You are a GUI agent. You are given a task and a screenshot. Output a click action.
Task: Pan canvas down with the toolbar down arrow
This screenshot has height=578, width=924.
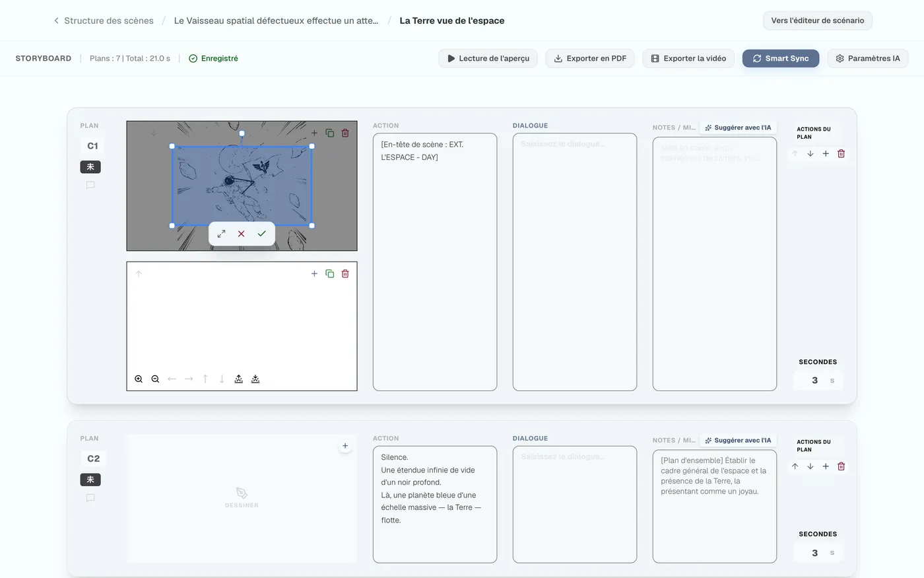[222, 379]
